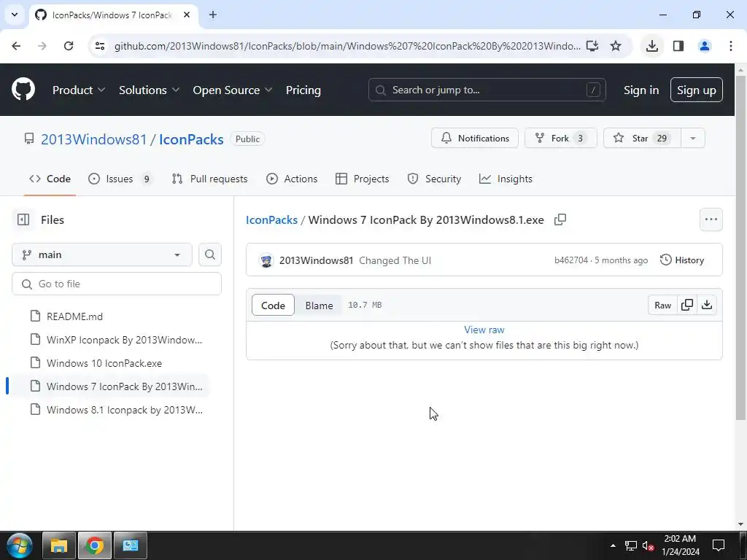Fork this repository
The height and width of the screenshot is (560, 747).
[x=560, y=138]
